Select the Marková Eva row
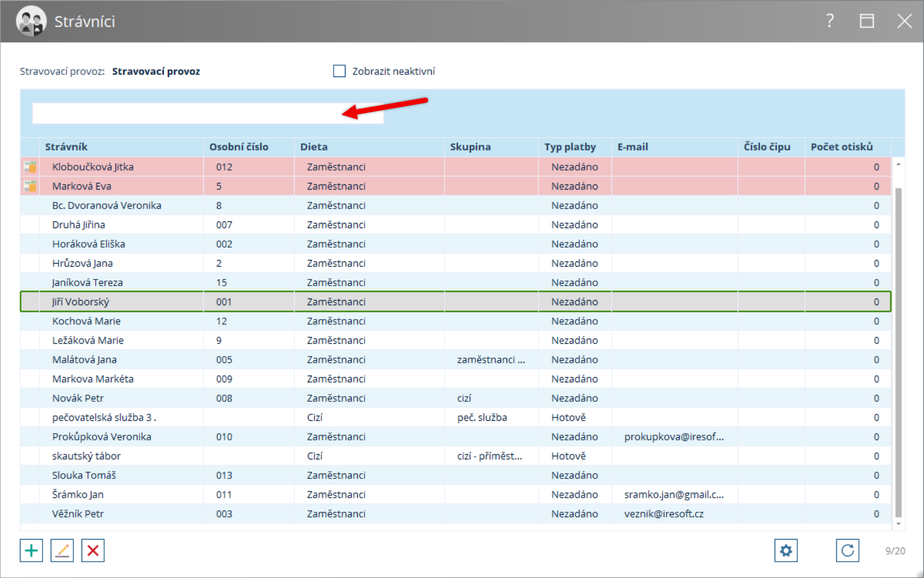 (x=456, y=186)
